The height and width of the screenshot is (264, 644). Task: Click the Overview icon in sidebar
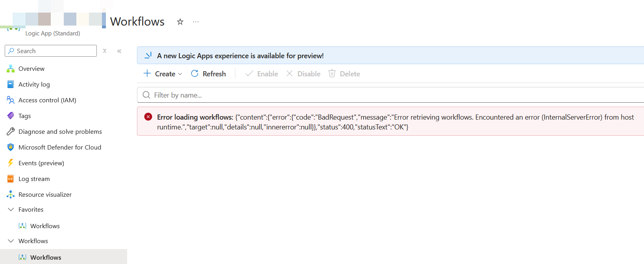coord(11,68)
